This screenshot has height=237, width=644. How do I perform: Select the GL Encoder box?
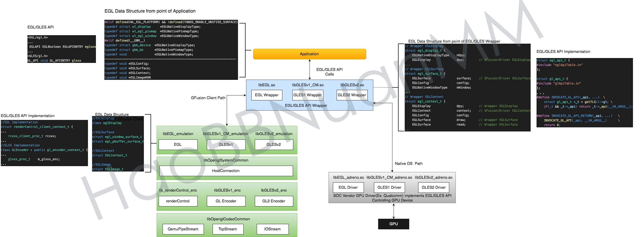[x=226, y=201]
